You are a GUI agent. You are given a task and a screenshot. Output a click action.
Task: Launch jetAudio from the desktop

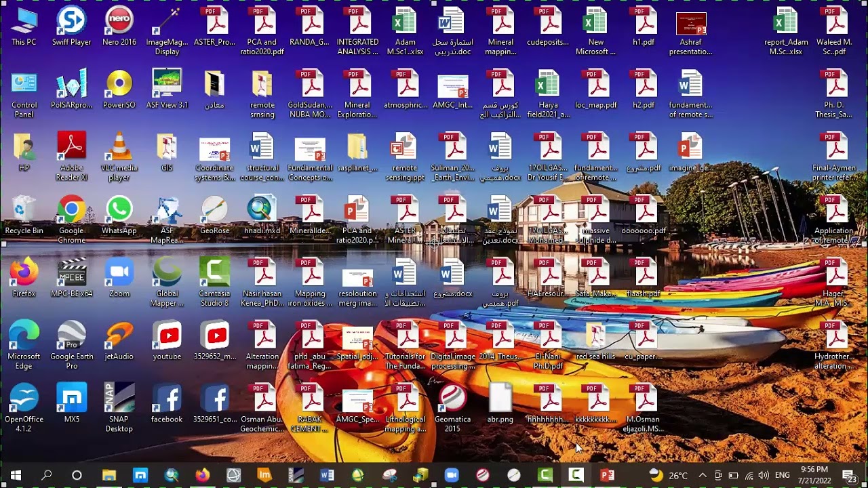(x=119, y=341)
